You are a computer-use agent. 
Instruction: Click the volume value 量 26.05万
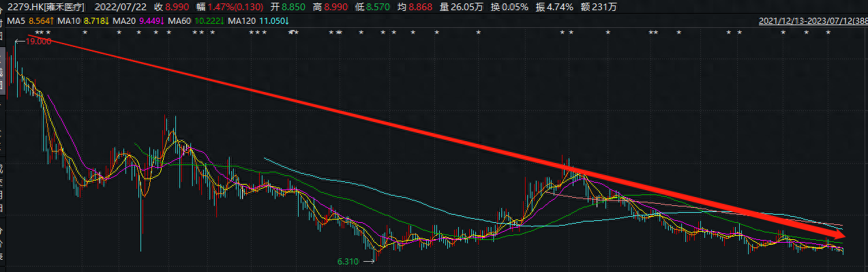coord(461,7)
